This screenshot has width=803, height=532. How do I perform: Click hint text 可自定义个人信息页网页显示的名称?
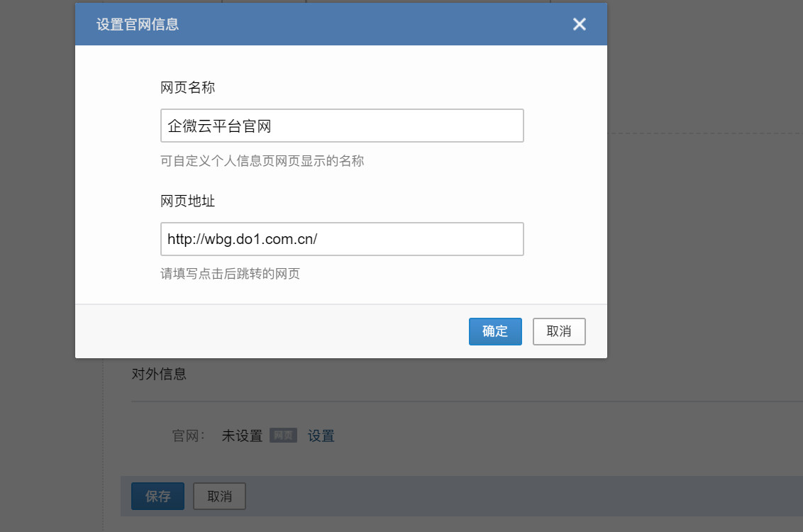[262, 161]
